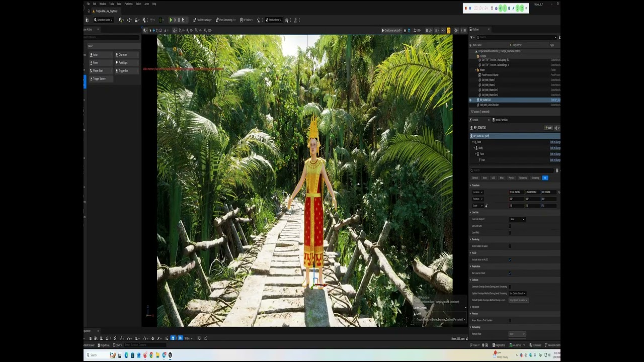
Task: Open Update Overlaps Method During Level Streaming dropdown
Action: (x=518, y=293)
